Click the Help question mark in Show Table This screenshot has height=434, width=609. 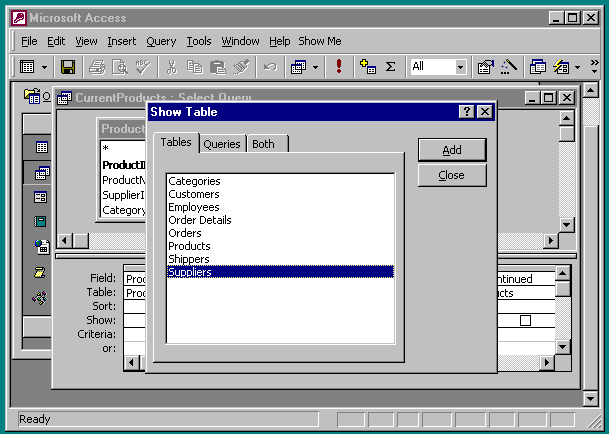pyautogui.click(x=466, y=112)
